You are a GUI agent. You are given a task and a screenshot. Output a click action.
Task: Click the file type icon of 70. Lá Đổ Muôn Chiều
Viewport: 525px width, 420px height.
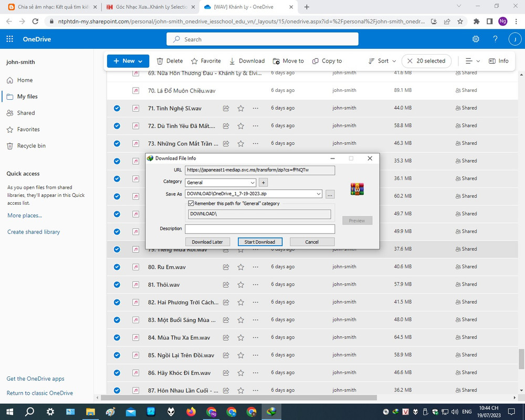[x=135, y=90]
